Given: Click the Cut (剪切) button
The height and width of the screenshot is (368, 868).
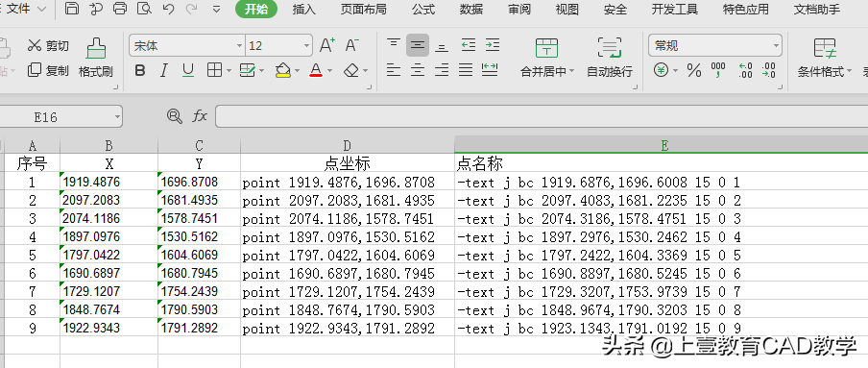Looking at the screenshot, I should 49,45.
